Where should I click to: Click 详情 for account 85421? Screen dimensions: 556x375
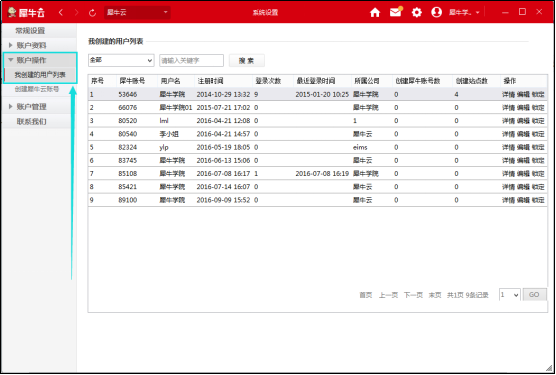coord(508,187)
